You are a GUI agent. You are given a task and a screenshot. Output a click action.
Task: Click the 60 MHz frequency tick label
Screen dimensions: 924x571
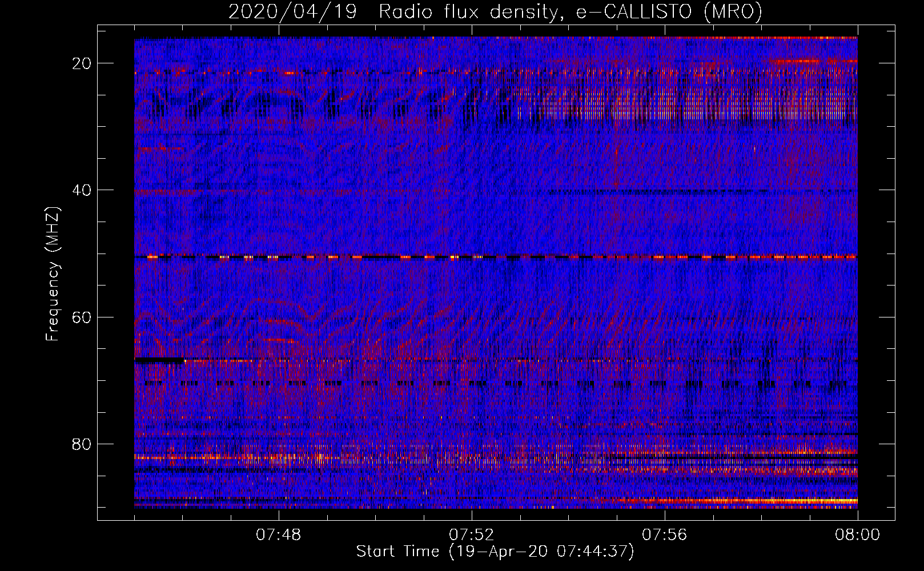pyautogui.click(x=82, y=317)
